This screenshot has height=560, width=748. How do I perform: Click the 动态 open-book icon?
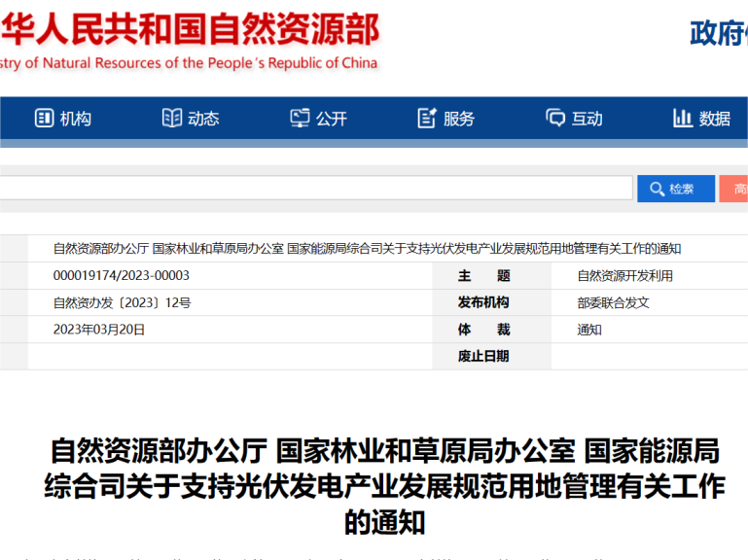pyautogui.click(x=172, y=118)
